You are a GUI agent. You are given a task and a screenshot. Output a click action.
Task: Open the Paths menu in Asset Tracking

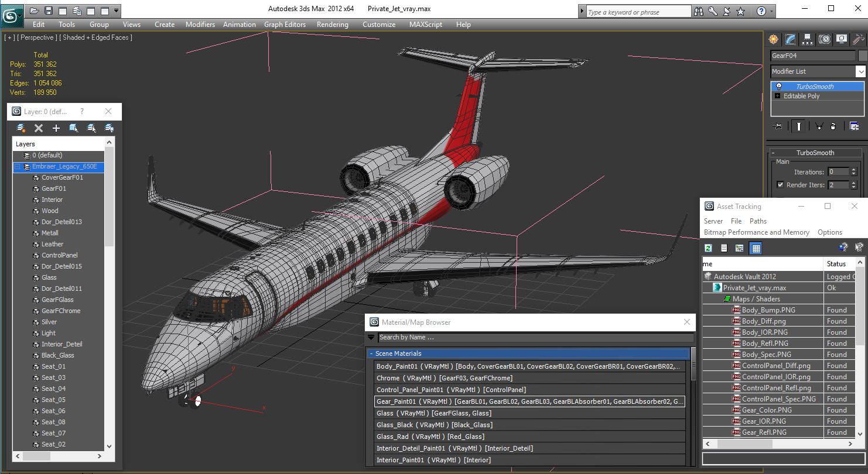click(758, 221)
